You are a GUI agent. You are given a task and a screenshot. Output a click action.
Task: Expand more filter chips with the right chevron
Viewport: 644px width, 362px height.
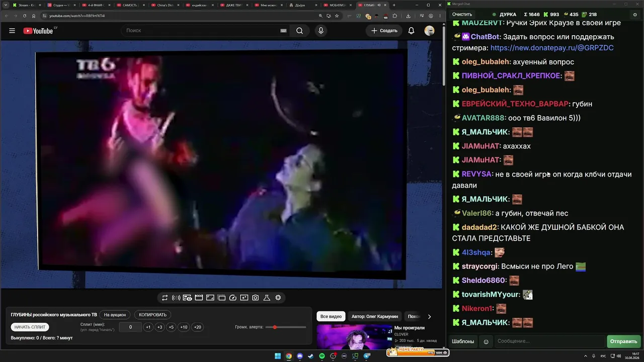click(429, 317)
